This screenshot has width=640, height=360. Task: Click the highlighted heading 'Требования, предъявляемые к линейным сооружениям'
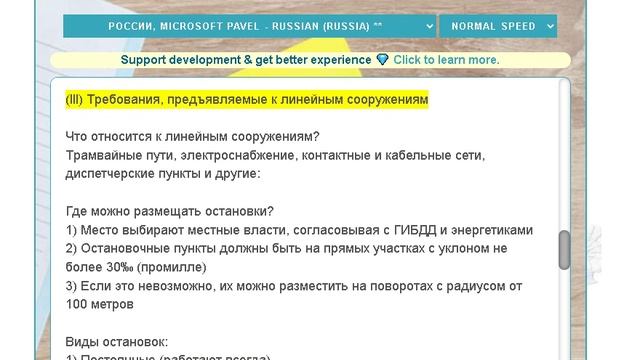click(x=247, y=100)
